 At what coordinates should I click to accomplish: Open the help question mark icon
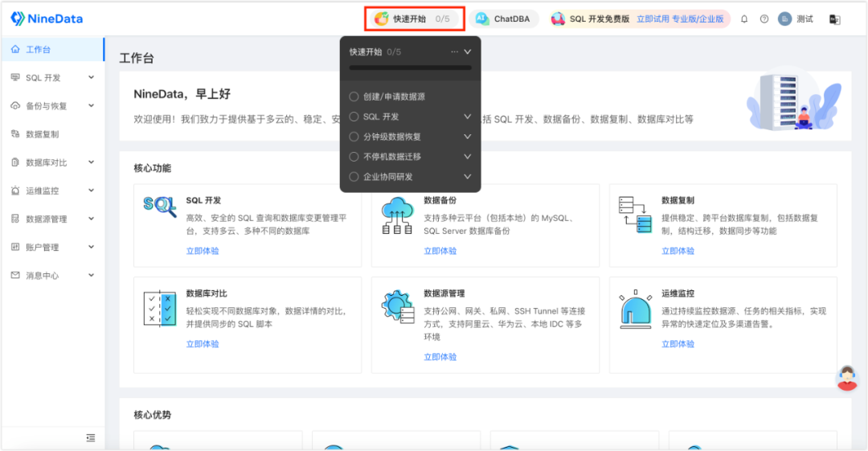click(x=764, y=18)
